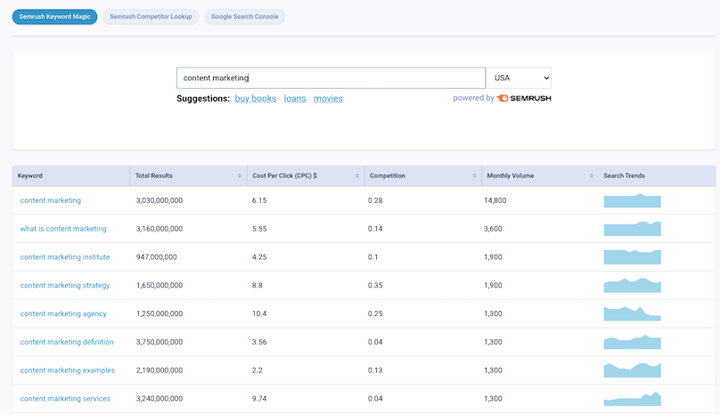Select competition value 0.28
This screenshot has width=720, height=415.
tap(375, 201)
